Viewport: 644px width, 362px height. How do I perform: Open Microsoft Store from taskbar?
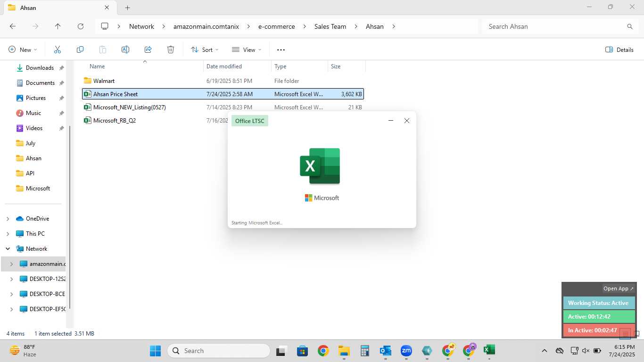coord(302,351)
